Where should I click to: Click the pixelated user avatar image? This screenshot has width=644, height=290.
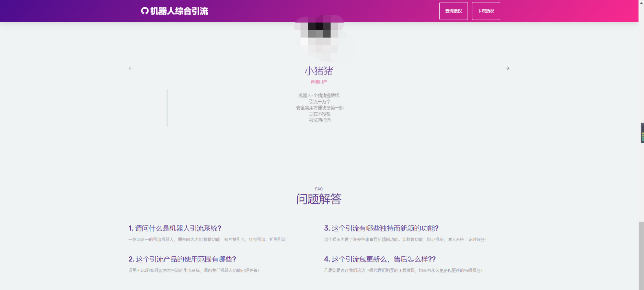(x=319, y=38)
